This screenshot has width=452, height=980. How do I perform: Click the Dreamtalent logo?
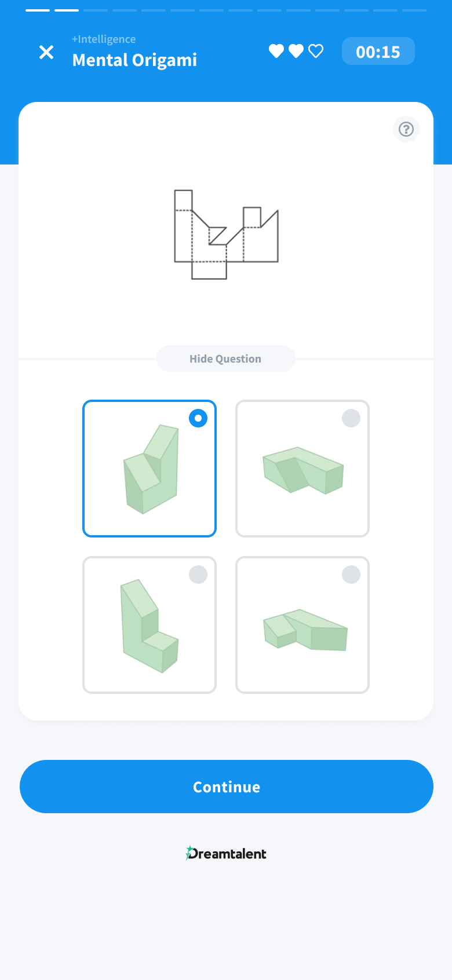[x=226, y=853]
